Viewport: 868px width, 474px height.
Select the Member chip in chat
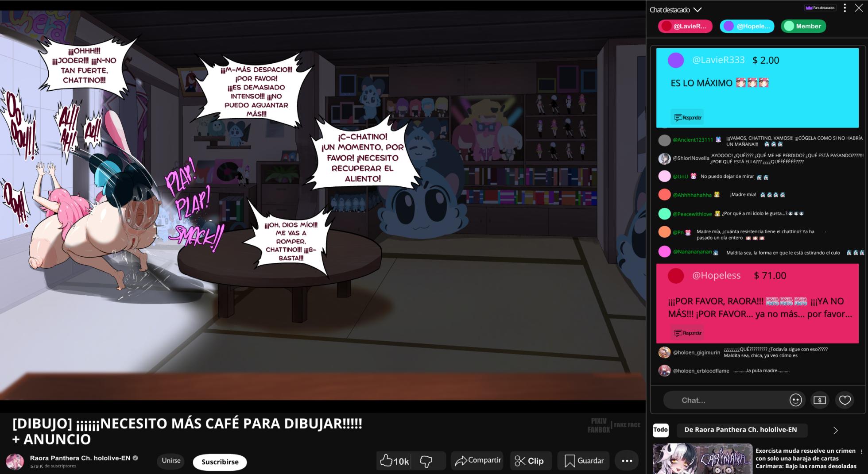pyautogui.click(x=803, y=26)
